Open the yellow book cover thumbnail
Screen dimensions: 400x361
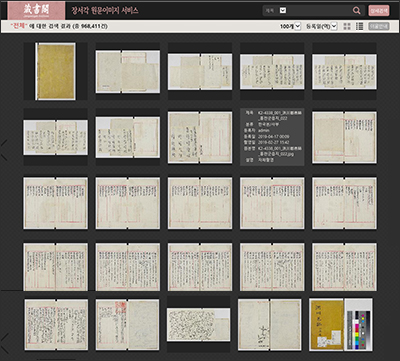coord(56,71)
